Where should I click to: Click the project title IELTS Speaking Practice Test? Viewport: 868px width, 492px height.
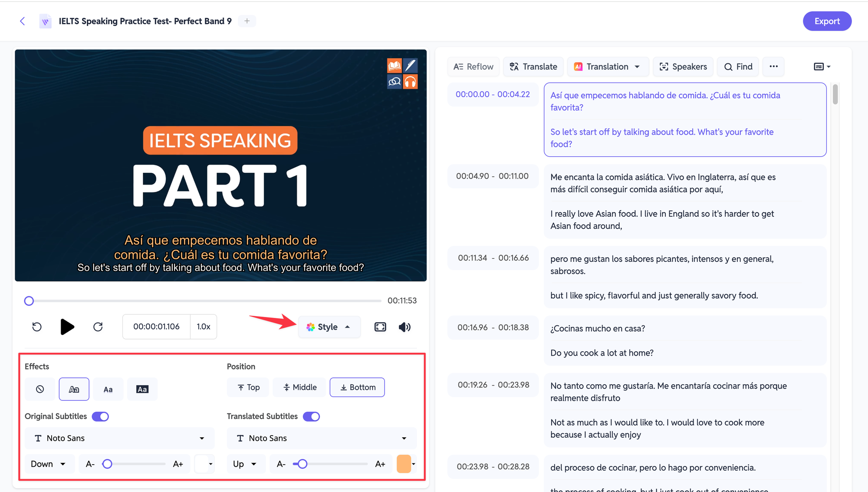[x=145, y=21]
